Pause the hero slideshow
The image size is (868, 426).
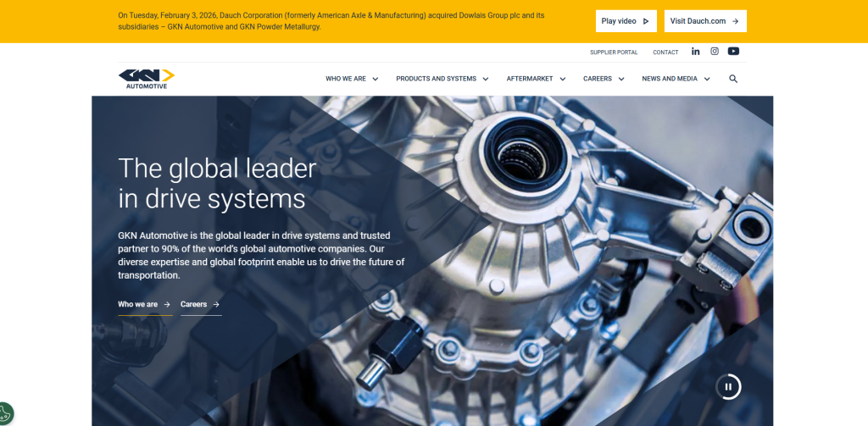[x=728, y=387]
